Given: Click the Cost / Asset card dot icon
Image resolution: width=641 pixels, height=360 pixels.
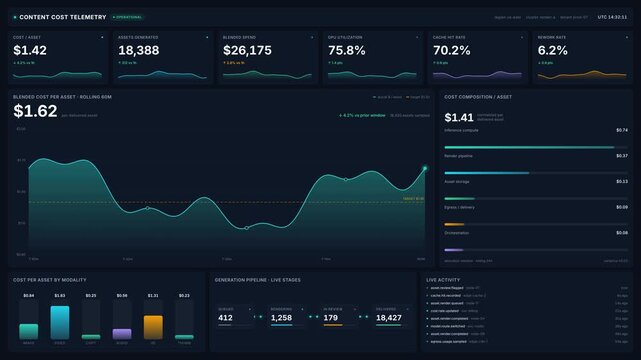Looking at the screenshot, I should coord(102,37).
